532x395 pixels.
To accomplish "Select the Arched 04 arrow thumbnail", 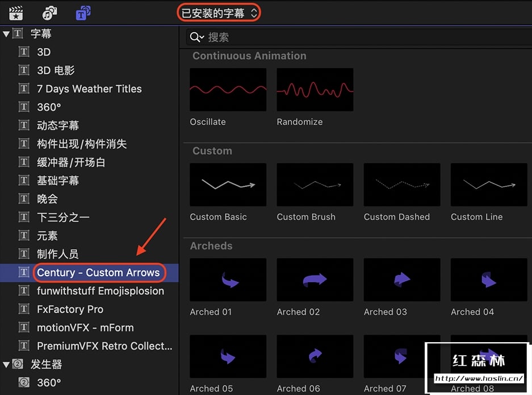I will pos(489,280).
